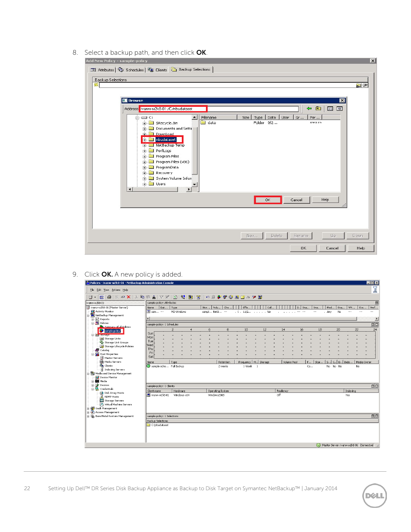Screen dimensions: 411x532
Task: Click OK in Add New Policy dialog
Action: (x=303, y=248)
